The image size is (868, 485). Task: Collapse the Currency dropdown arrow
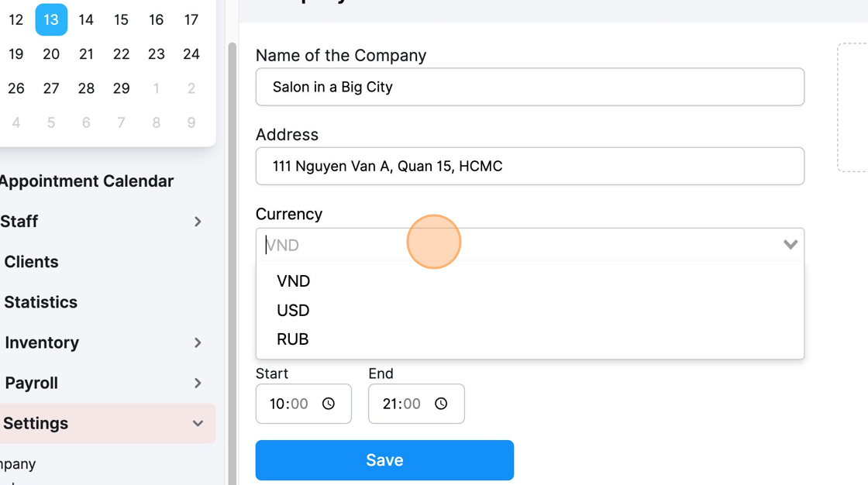pyautogui.click(x=790, y=244)
